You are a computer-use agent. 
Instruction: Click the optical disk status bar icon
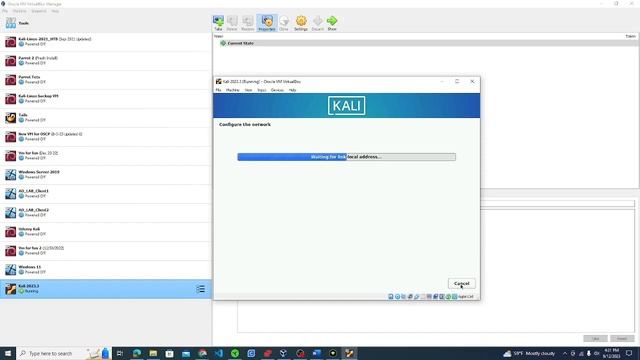(397, 297)
